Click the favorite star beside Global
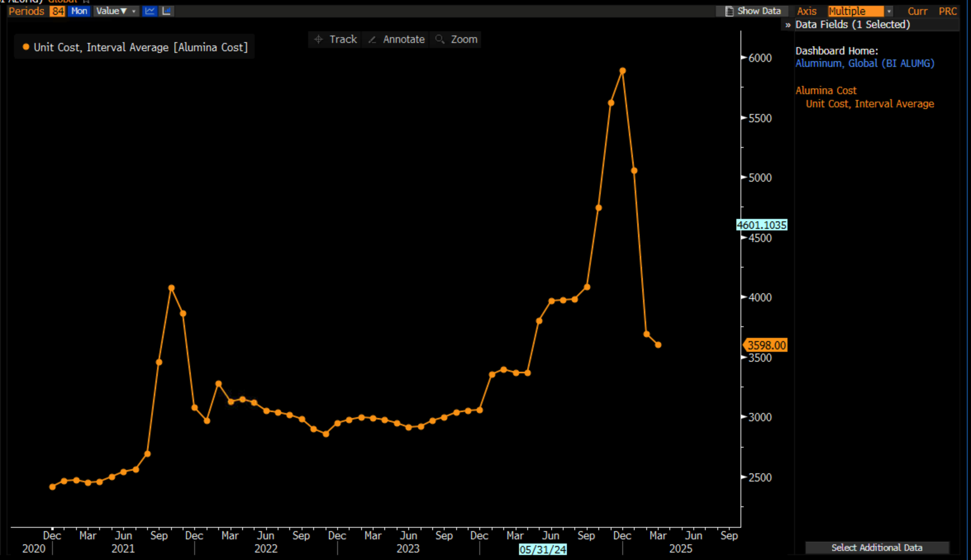Screen dimensions: 971x560 (x=86, y=1)
